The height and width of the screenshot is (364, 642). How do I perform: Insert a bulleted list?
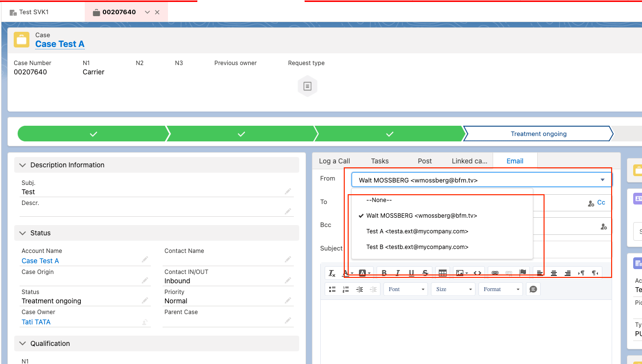[x=332, y=289]
